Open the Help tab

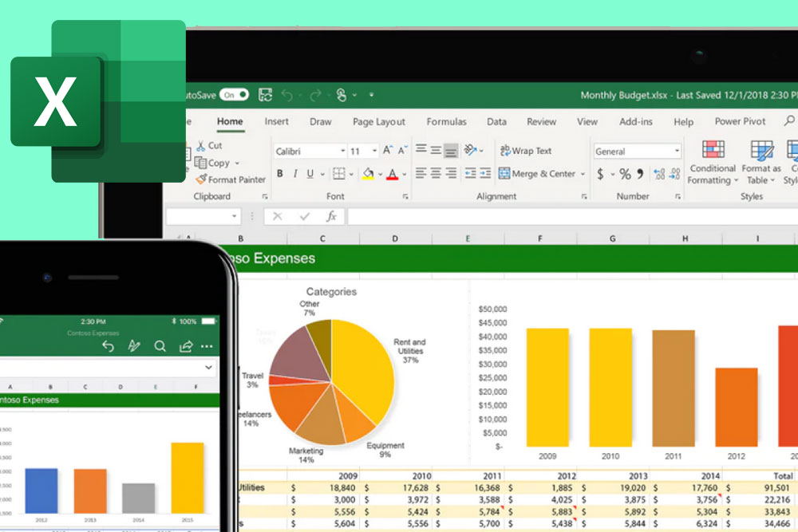pyautogui.click(x=684, y=122)
